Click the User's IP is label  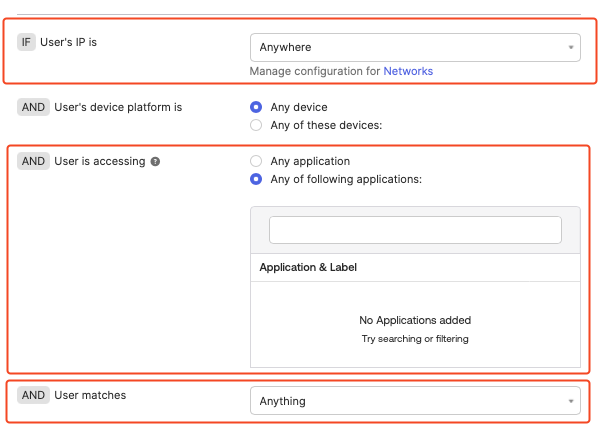(x=68, y=42)
